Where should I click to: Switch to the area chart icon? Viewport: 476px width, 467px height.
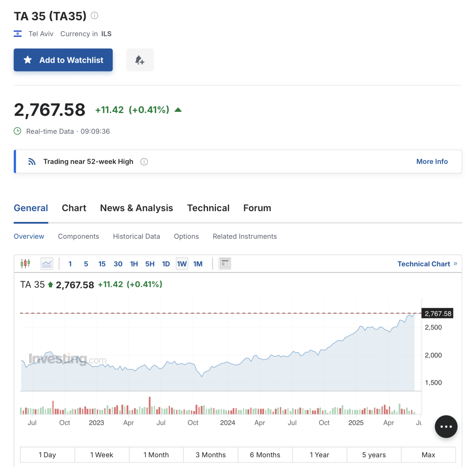pos(47,264)
